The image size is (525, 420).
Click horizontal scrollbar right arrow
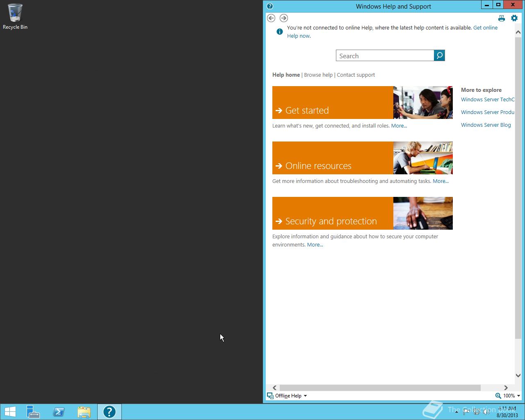click(x=506, y=388)
